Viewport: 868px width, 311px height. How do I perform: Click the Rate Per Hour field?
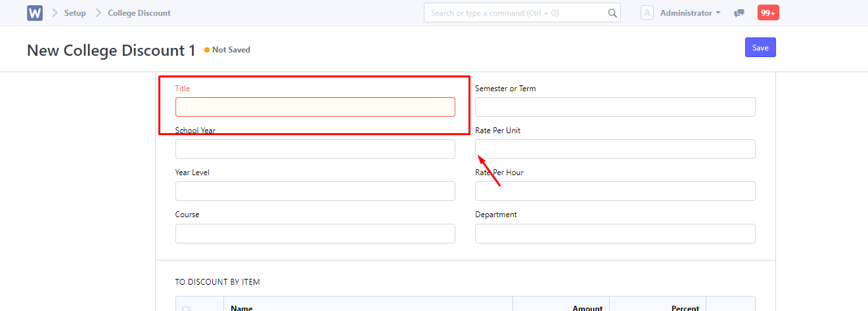click(615, 191)
